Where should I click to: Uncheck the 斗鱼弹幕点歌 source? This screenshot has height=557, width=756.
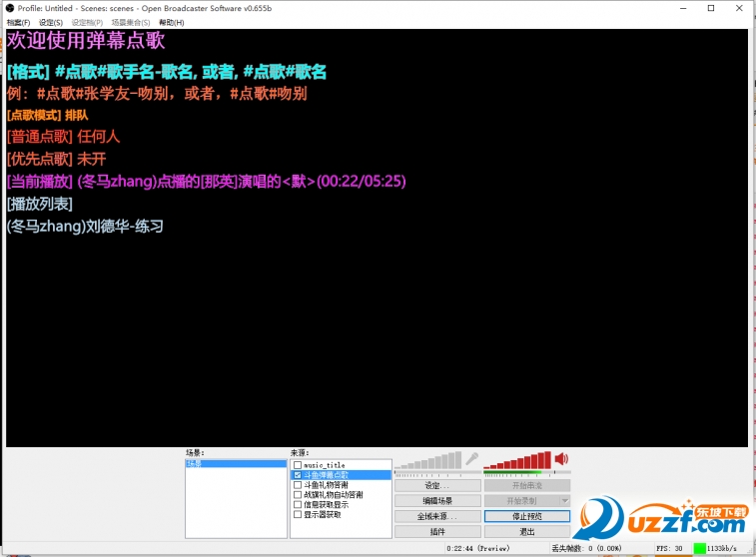pos(297,475)
